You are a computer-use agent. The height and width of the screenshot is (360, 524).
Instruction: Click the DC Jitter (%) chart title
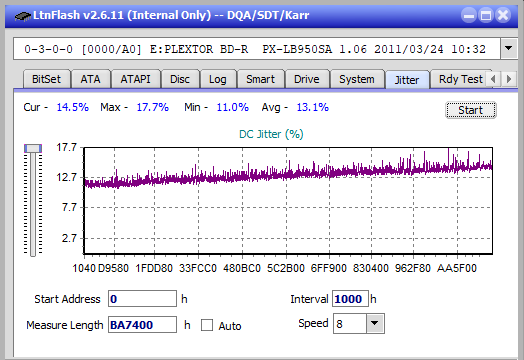pyautogui.click(x=271, y=134)
